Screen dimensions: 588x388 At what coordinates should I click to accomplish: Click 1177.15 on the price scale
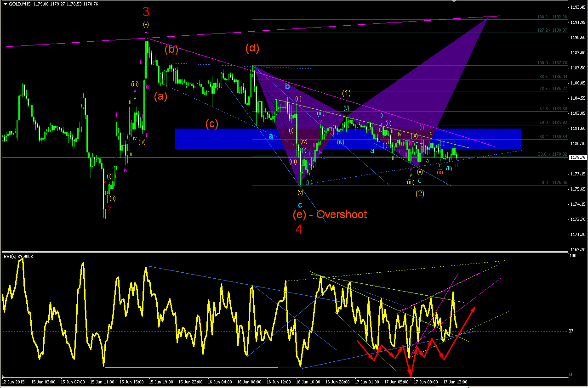[x=578, y=174]
